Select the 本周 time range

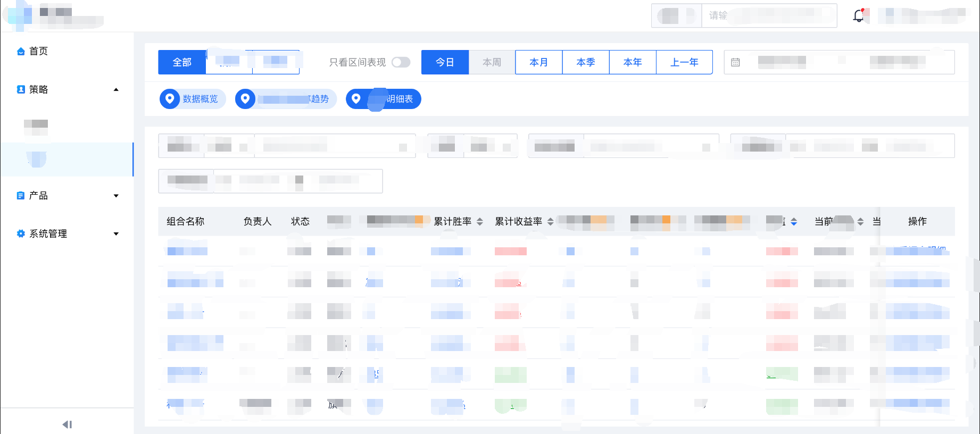(492, 62)
